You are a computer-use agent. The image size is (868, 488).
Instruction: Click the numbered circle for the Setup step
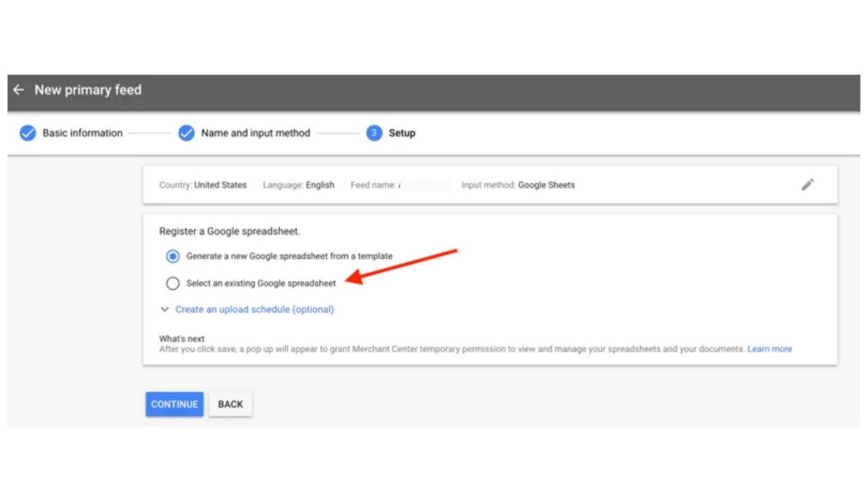click(x=374, y=133)
